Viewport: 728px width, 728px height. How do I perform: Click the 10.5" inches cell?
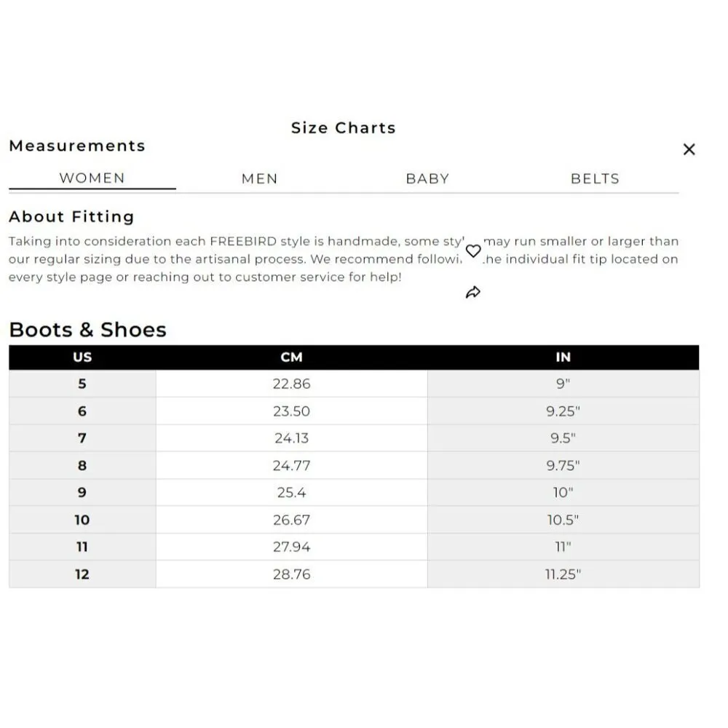tap(563, 520)
